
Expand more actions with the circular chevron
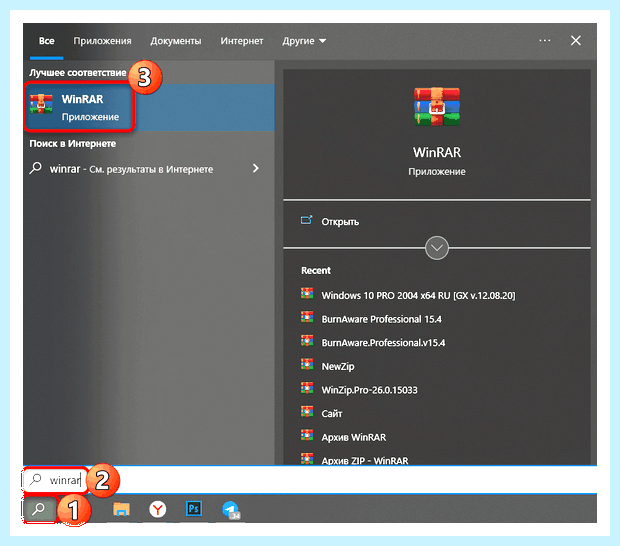tap(437, 248)
